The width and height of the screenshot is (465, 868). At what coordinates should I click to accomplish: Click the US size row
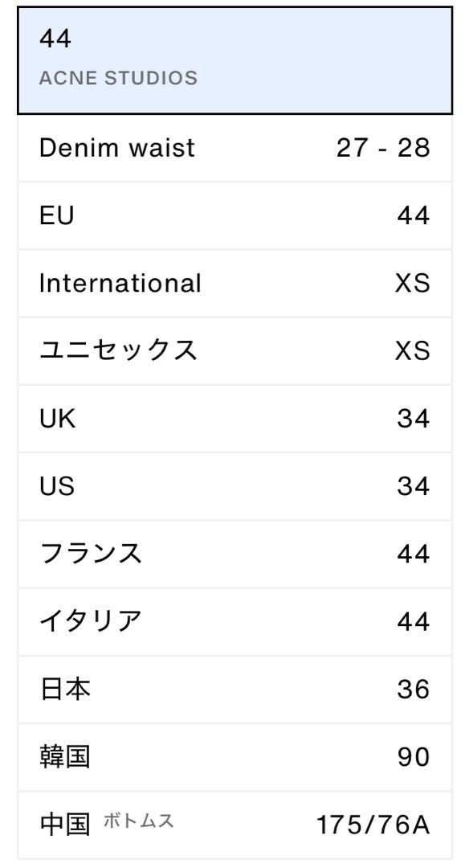(x=235, y=485)
